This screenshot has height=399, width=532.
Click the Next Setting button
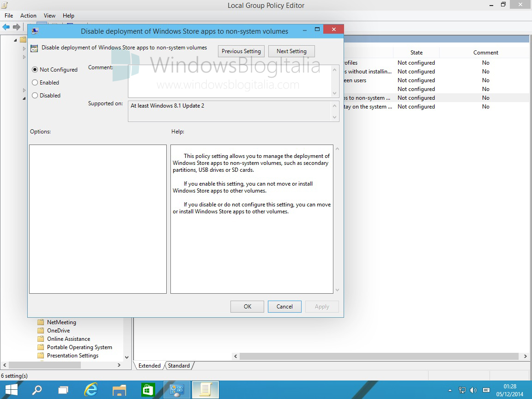click(291, 51)
